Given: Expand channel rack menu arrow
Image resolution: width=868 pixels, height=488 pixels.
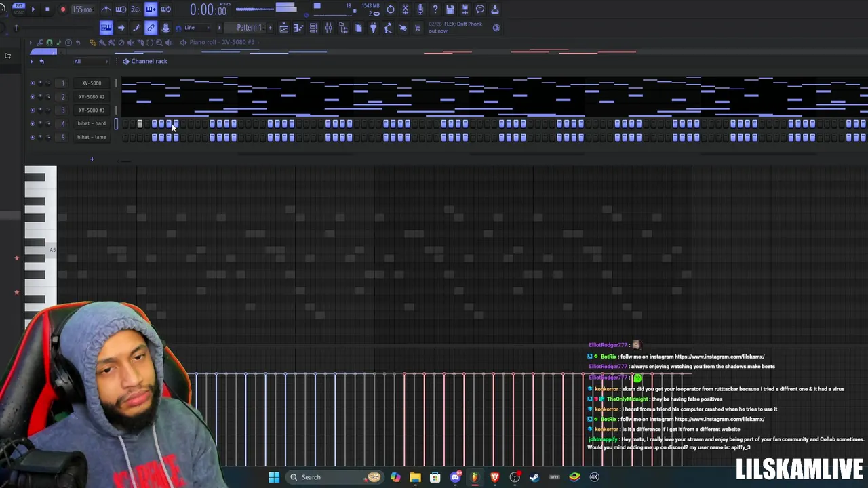Looking at the screenshot, I should (x=31, y=61).
